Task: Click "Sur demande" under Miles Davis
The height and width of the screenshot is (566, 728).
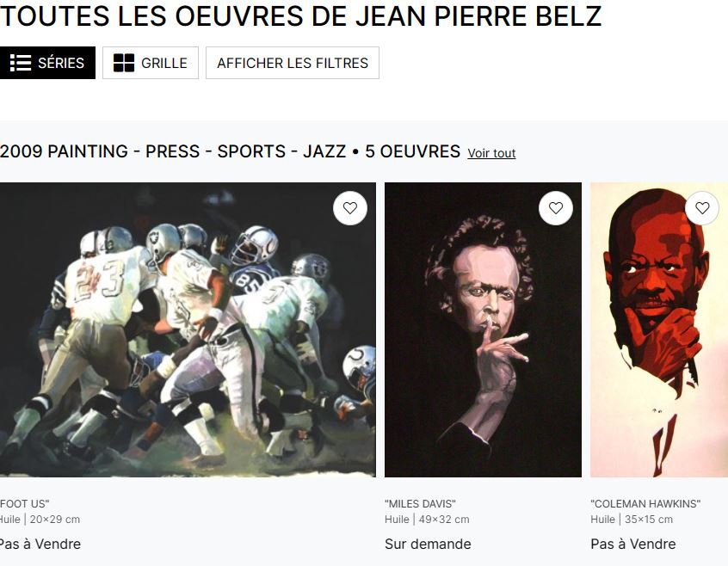Action: coord(428,544)
